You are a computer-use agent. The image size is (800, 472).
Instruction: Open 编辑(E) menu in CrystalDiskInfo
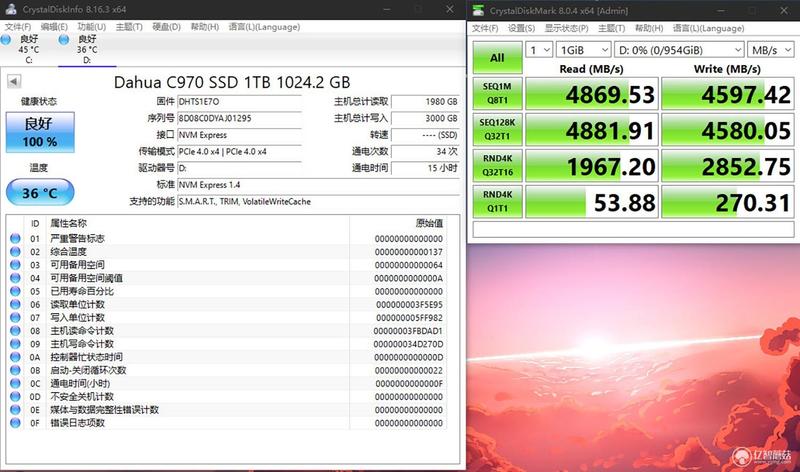click(54, 27)
